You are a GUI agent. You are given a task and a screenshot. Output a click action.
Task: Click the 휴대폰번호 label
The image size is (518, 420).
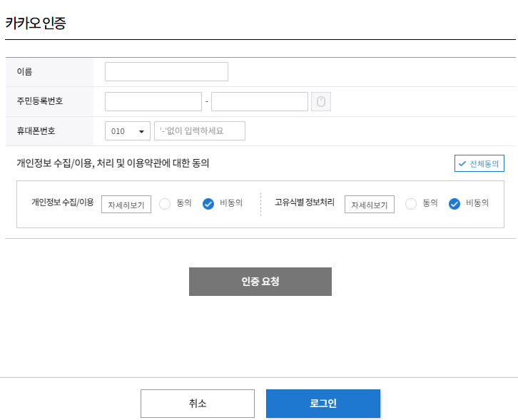click(x=36, y=131)
